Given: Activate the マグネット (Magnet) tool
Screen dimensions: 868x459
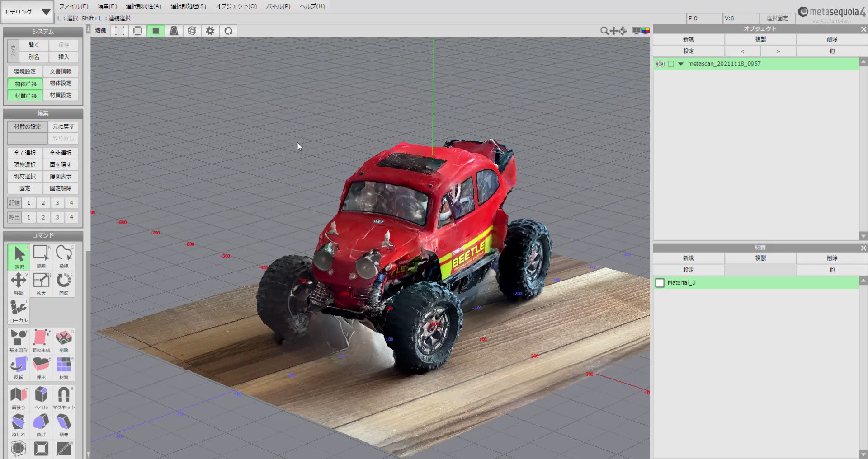Looking at the screenshot, I should pyautogui.click(x=64, y=398).
